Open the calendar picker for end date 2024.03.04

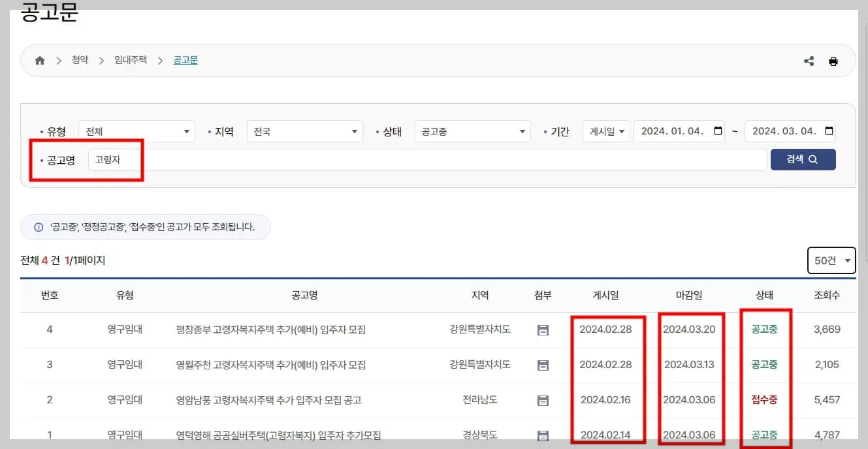point(831,131)
